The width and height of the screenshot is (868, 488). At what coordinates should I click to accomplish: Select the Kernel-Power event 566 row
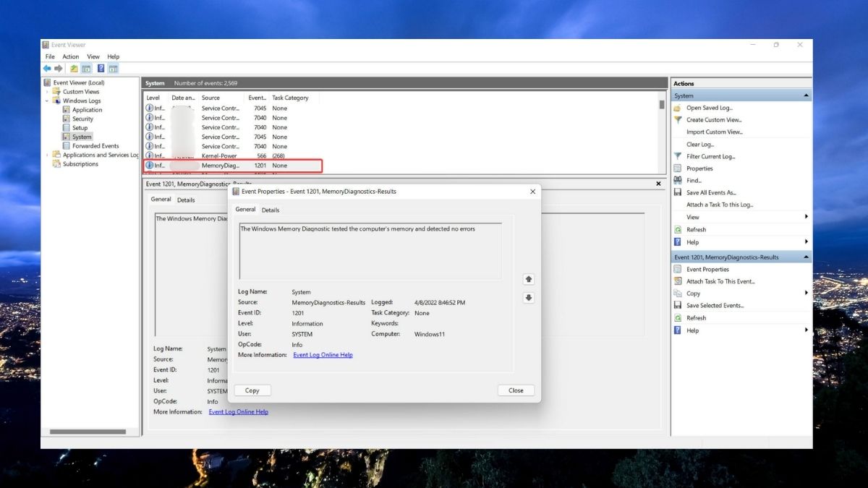click(x=232, y=155)
